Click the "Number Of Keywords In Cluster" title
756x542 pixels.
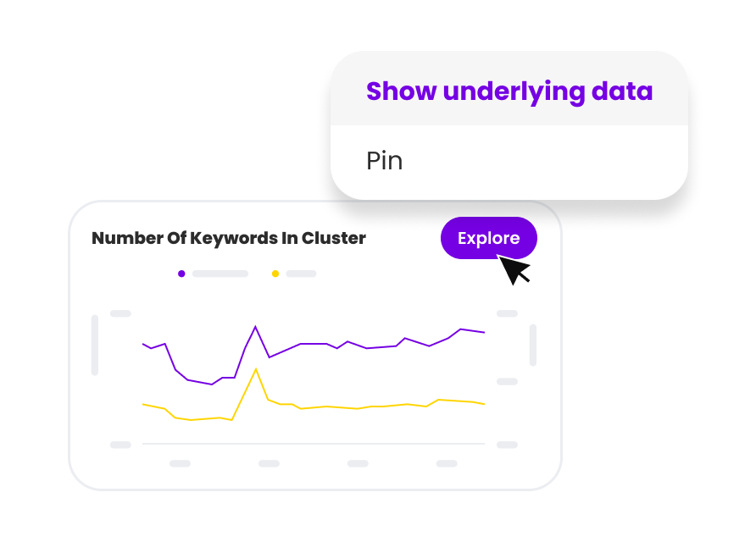click(x=229, y=239)
